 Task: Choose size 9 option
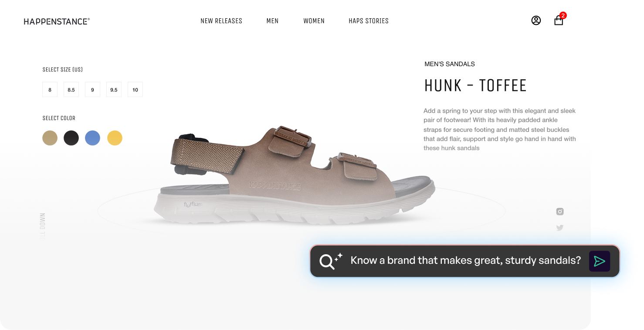[92, 90]
